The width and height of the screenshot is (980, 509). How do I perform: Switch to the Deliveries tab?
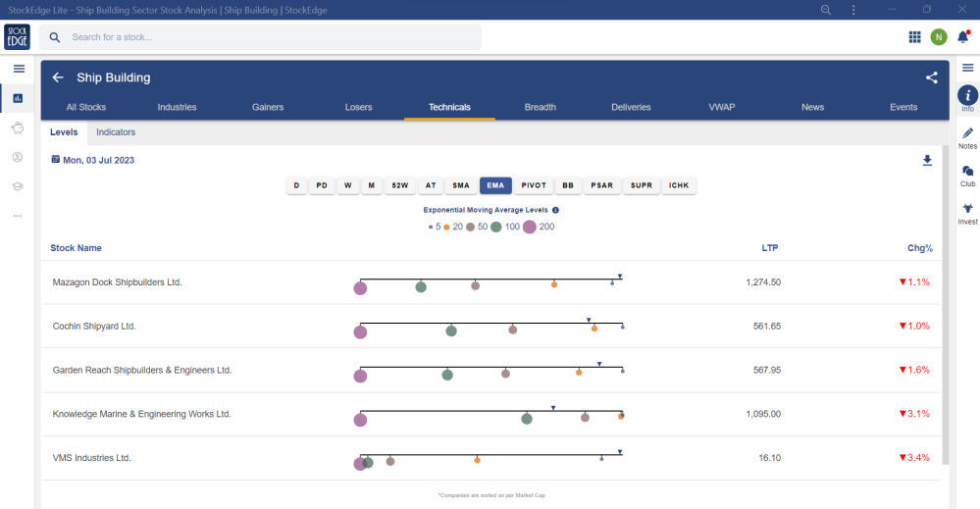[631, 107]
